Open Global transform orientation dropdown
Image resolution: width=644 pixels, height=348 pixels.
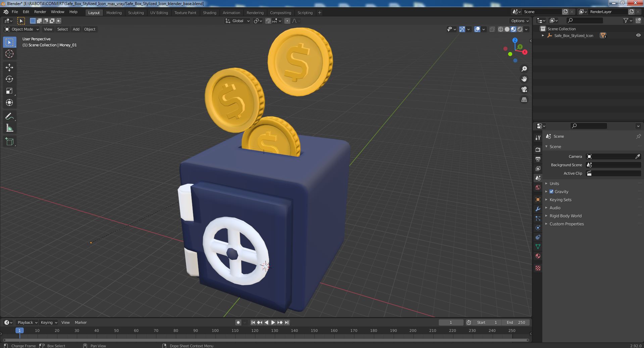click(238, 21)
